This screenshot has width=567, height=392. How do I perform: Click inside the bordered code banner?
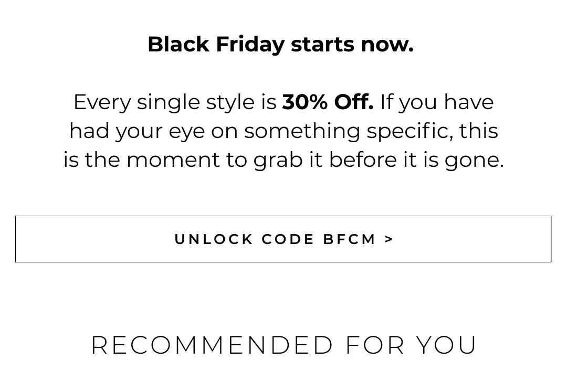[283, 239]
